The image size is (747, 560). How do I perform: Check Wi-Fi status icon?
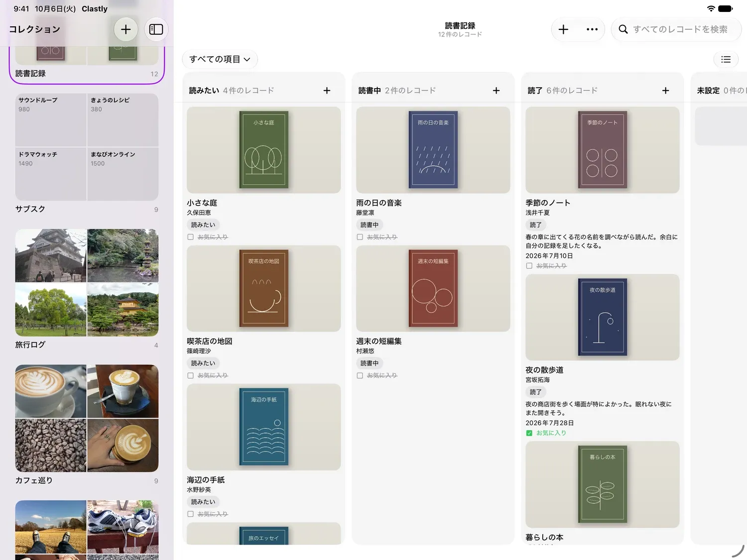tap(711, 8)
